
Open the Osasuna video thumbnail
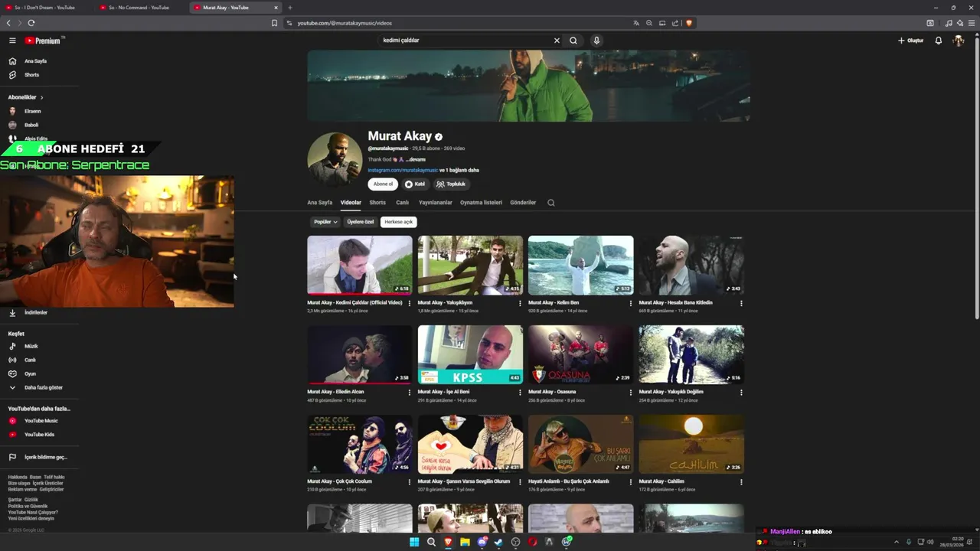581,354
